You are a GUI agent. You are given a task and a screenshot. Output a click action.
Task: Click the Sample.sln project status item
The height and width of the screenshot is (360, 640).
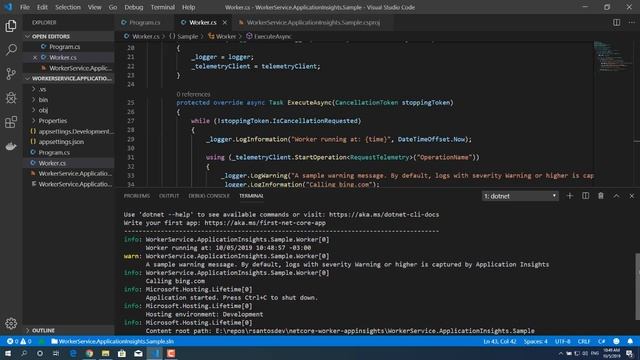(113, 341)
